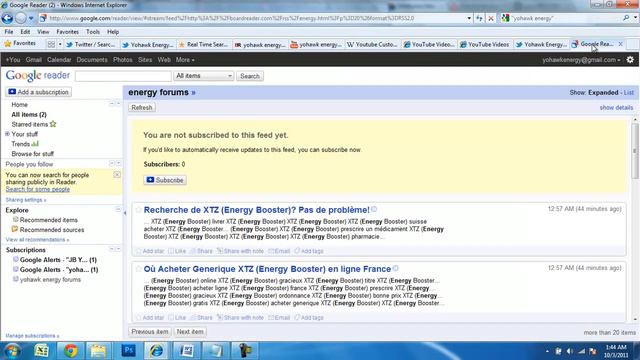640x360 pixels.
Task: Open yohawk energy forums subscription
Action: (50, 280)
